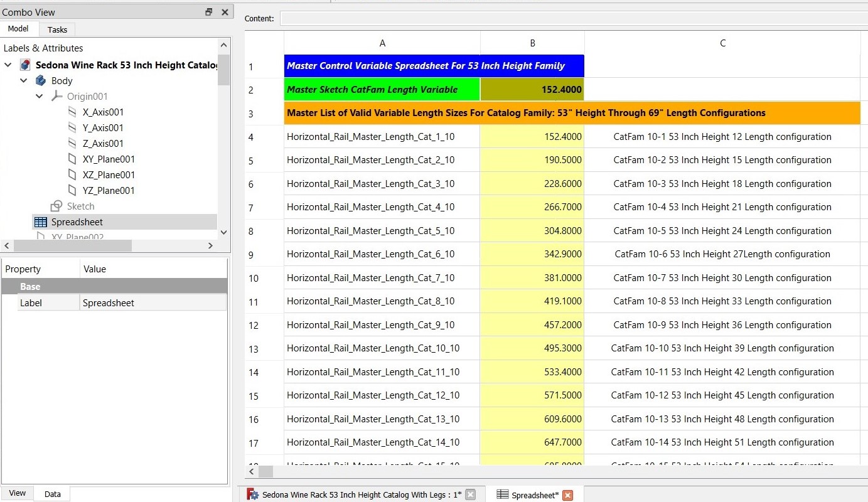Select orange Master List of Valid Variable cell
Screen dimensions: 868x502
pyautogui.click(x=572, y=113)
